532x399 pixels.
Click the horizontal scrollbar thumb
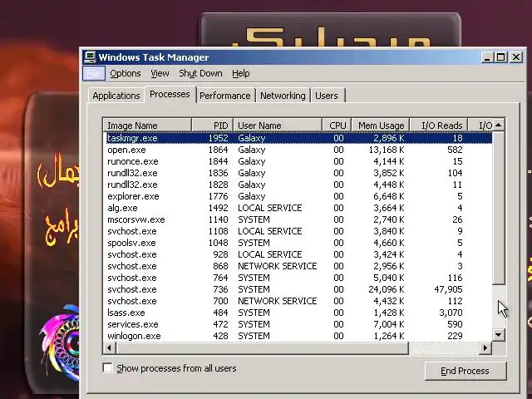click(262, 347)
